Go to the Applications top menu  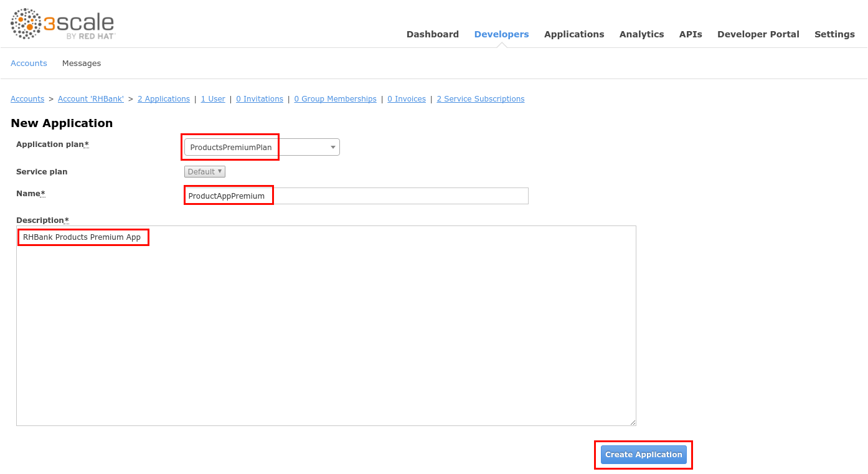(x=573, y=34)
